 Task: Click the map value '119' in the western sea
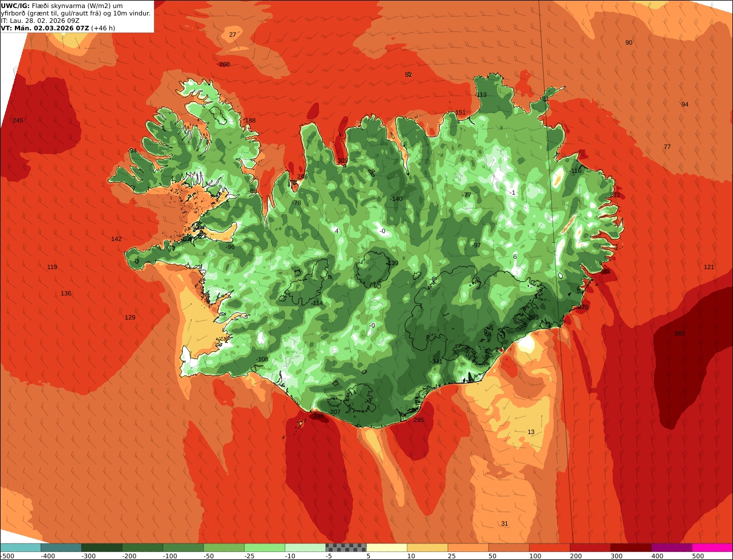pyautogui.click(x=52, y=267)
